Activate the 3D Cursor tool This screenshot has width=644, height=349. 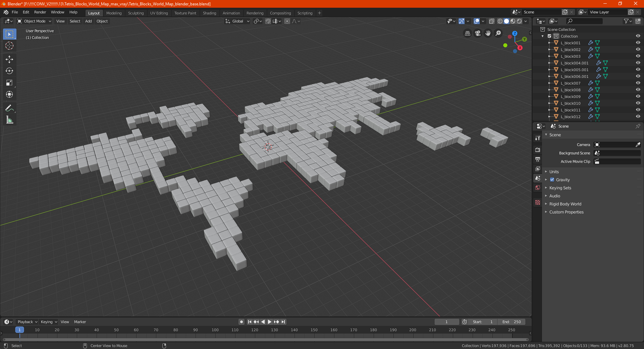(9, 46)
